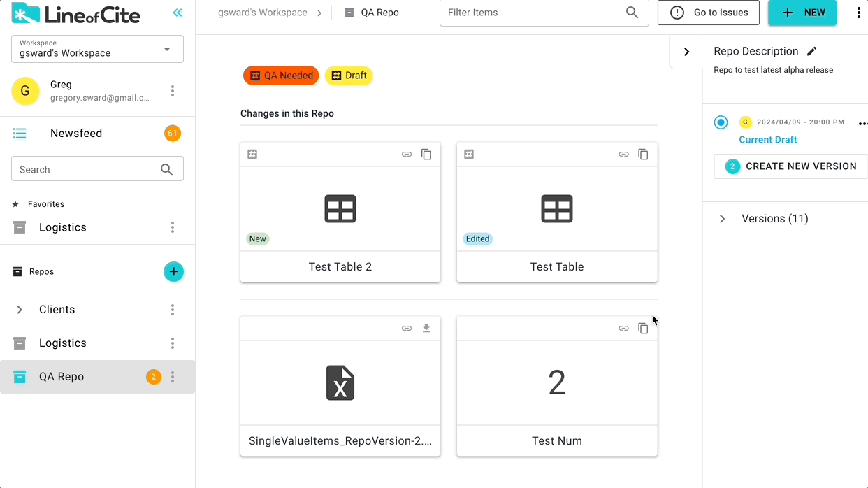Click the copy icon on Test Table 2 card
The width and height of the screenshot is (868, 488).
(426, 155)
